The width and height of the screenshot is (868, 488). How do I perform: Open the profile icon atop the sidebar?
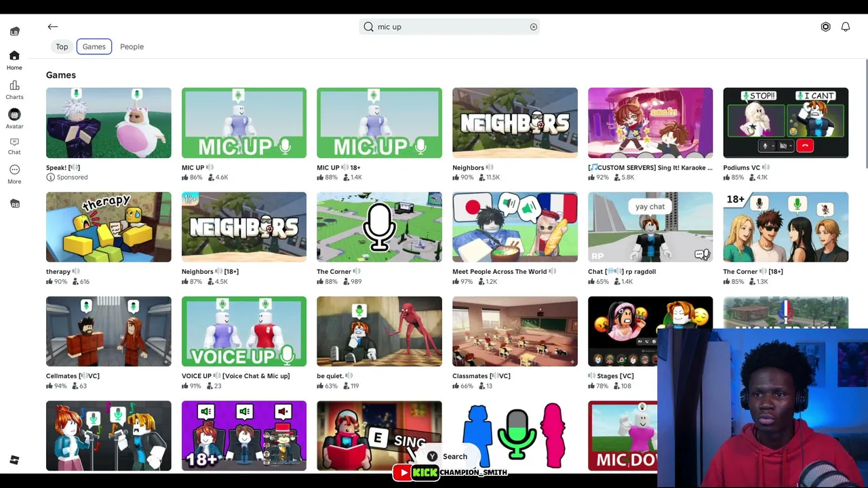tap(14, 31)
